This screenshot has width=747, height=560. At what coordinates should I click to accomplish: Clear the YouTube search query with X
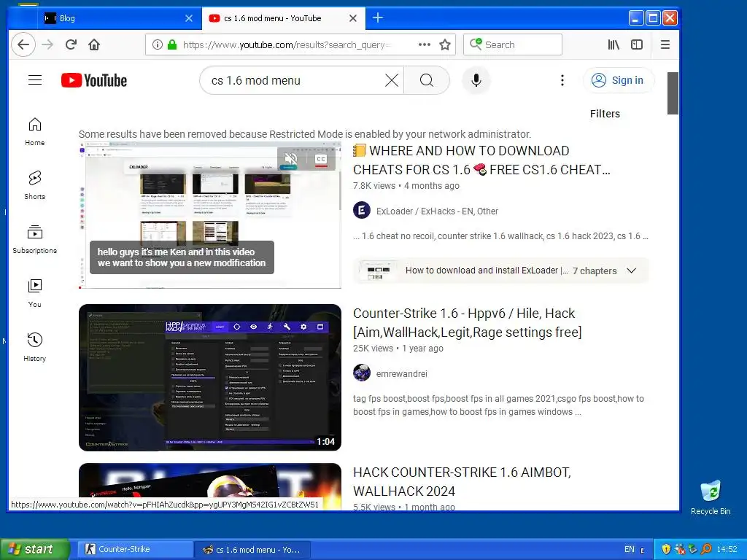pyautogui.click(x=392, y=80)
